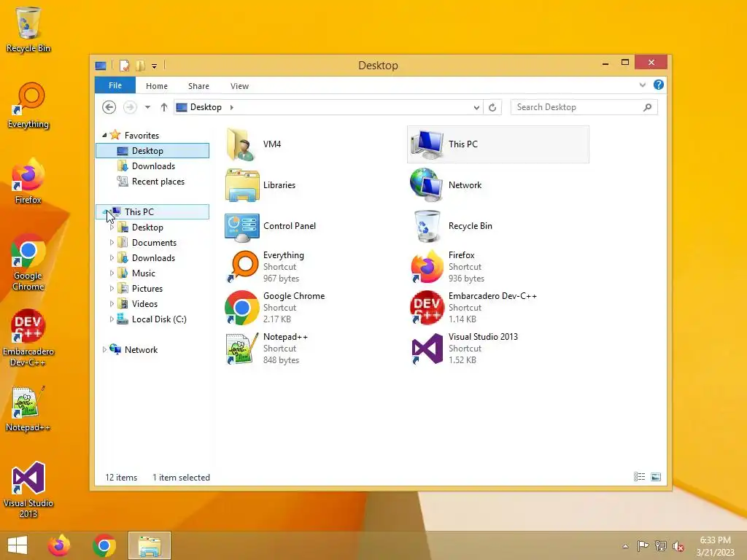Image resolution: width=747 pixels, height=560 pixels.
Task: Select Embarcadero Dev-C++ shortcut in Explorer list
Action: (x=427, y=308)
